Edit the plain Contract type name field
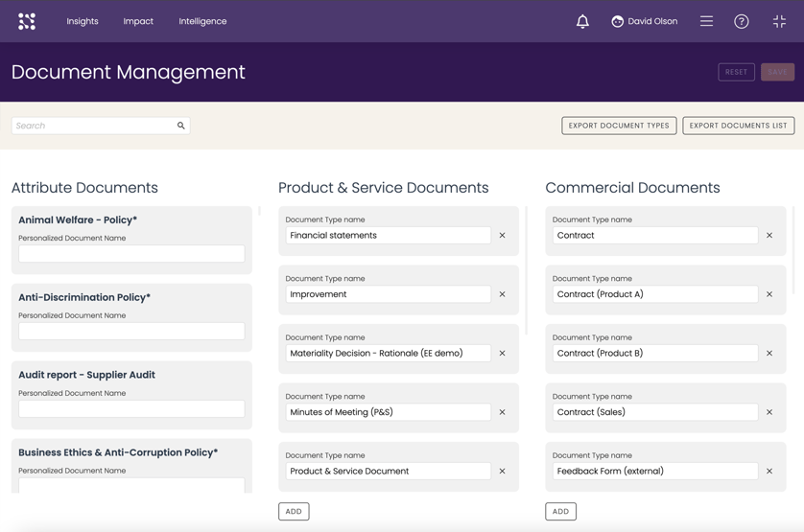Image resolution: width=804 pixels, height=532 pixels. 655,235
